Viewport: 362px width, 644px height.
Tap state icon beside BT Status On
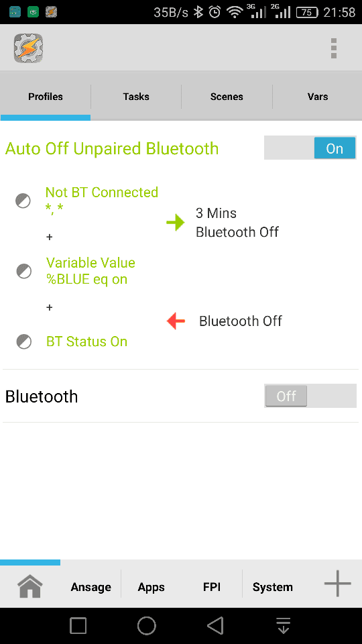24,341
